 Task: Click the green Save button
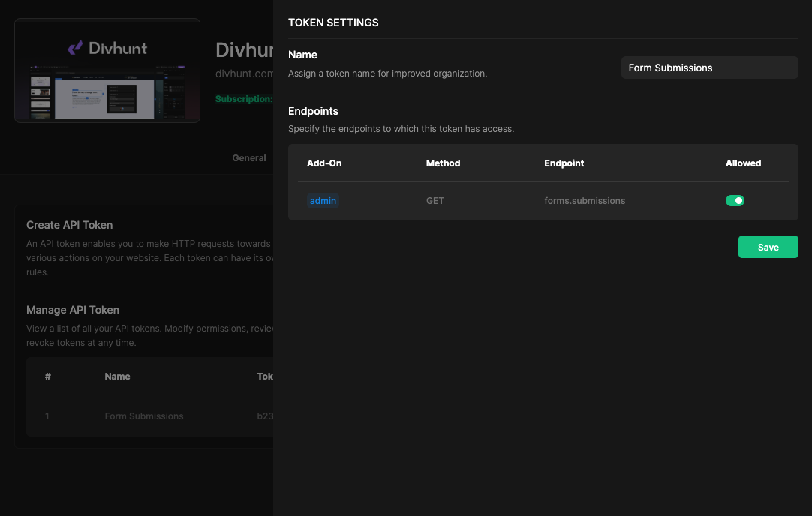[768, 247]
